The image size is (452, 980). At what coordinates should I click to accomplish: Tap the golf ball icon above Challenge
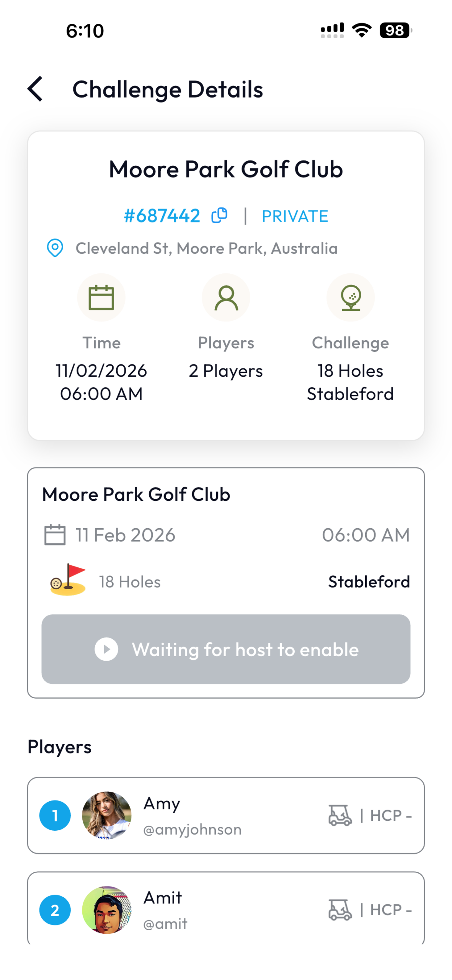click(x=350, y=297)
